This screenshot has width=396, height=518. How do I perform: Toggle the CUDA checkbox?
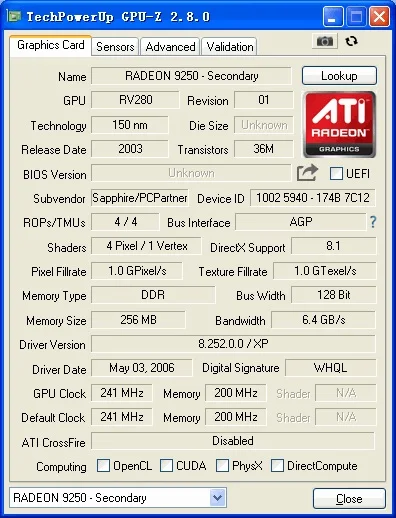166,465
